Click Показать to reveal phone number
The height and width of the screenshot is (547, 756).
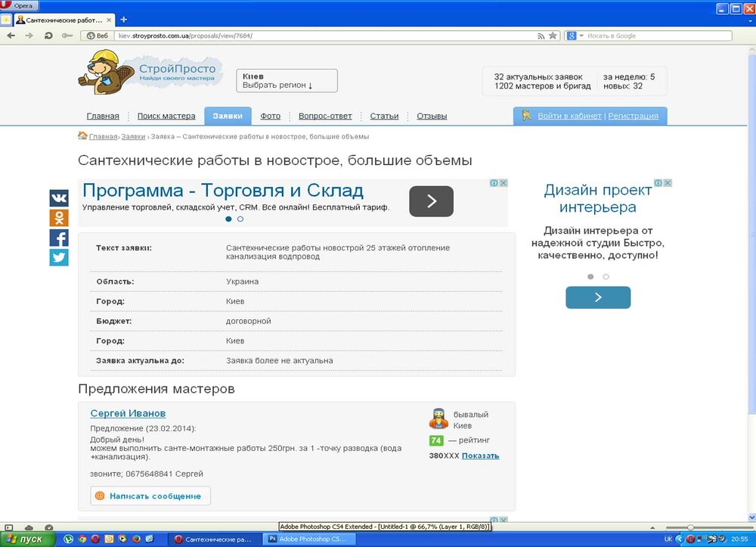click(480, 455)
